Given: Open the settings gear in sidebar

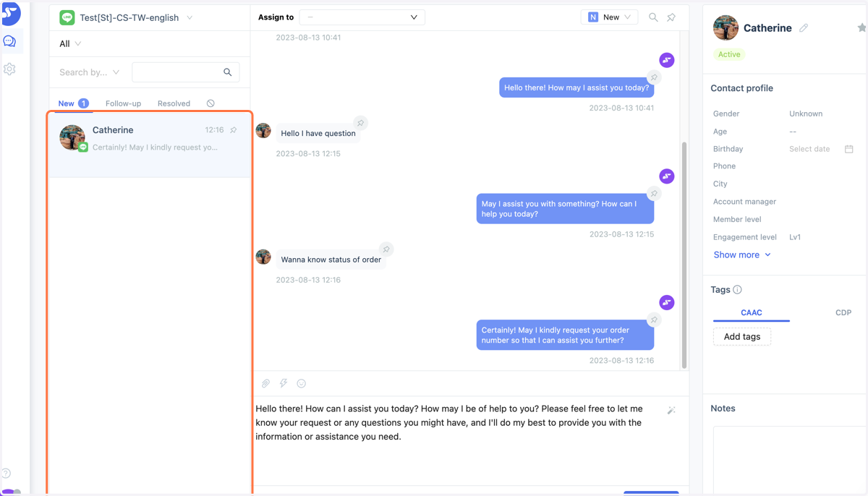Looking at the screenshot, I should point(9,69).
